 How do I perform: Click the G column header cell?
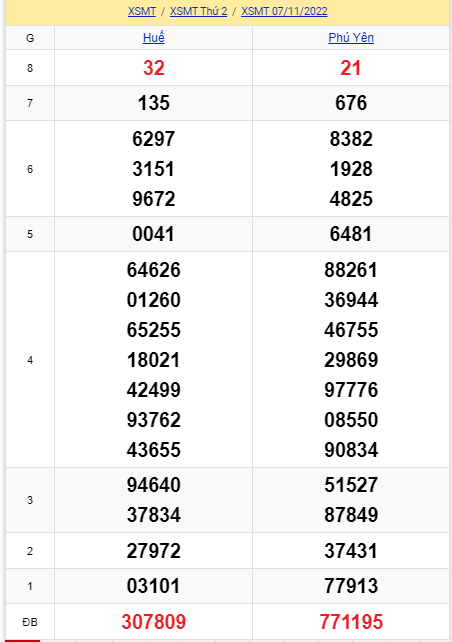30,38
